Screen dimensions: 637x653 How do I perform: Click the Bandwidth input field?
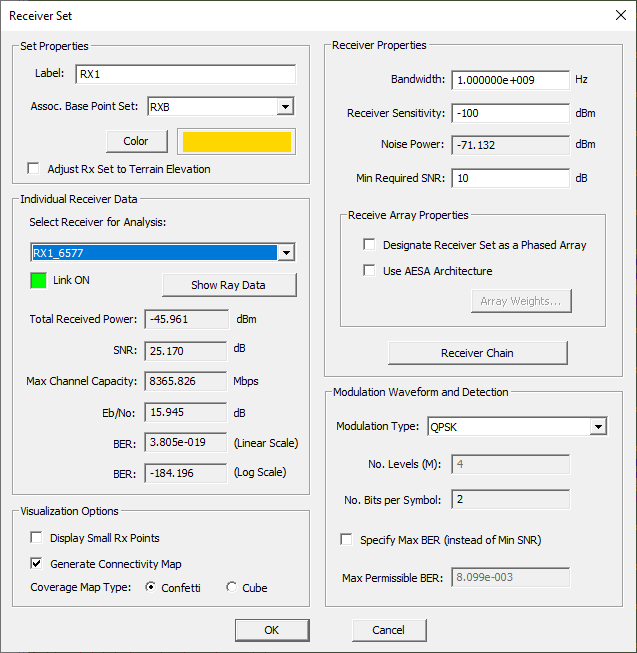coord(510,80)
